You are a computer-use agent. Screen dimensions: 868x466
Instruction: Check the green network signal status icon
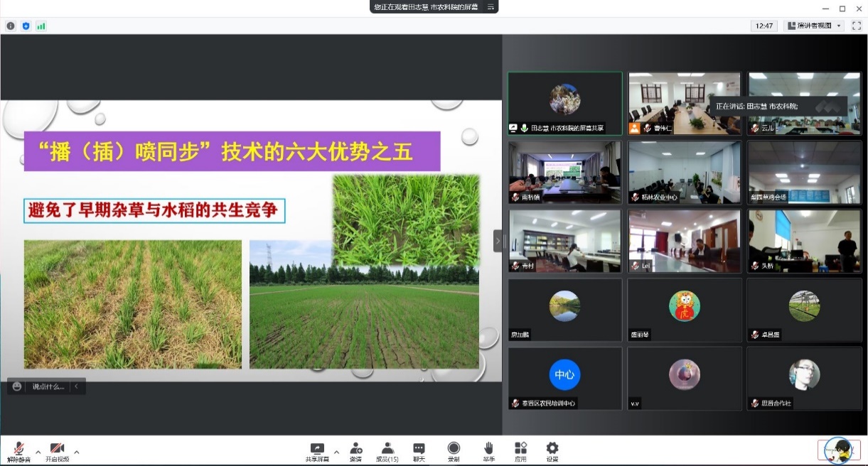(41, 26)
